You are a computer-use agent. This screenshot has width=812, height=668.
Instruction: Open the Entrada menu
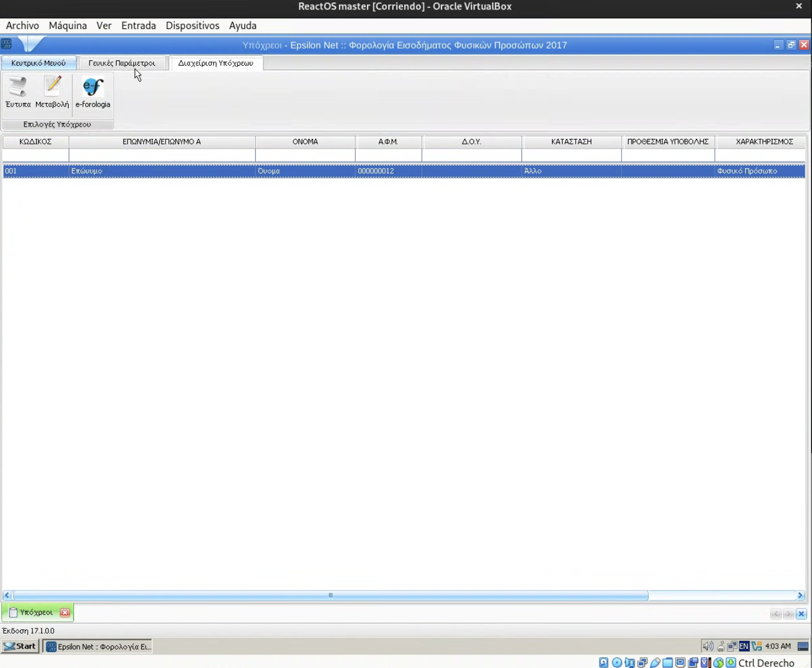coord(138,25)
